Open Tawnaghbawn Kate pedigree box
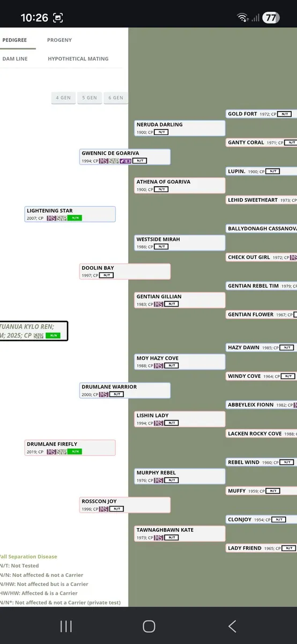This screenshot has width=297, height=644. tap(180, 533)
